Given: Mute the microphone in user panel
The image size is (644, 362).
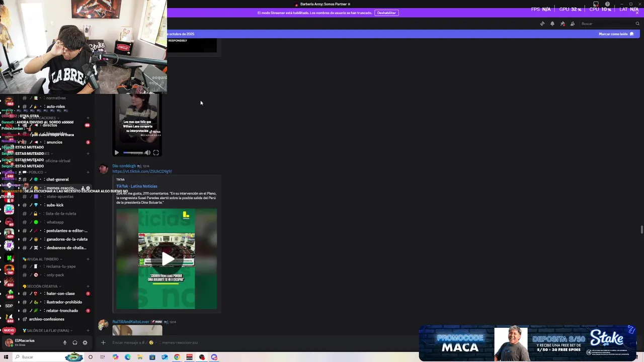Looking at the screenshot, I should [65, 343].
